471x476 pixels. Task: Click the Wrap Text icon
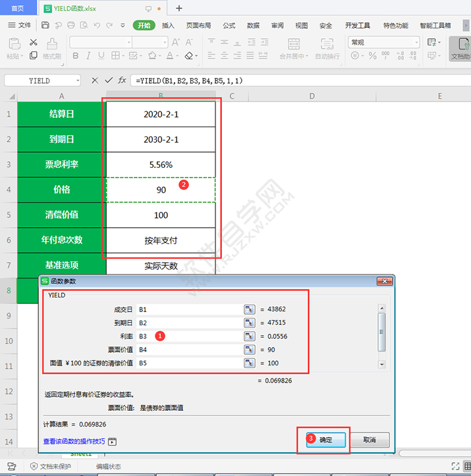point(327,44)
